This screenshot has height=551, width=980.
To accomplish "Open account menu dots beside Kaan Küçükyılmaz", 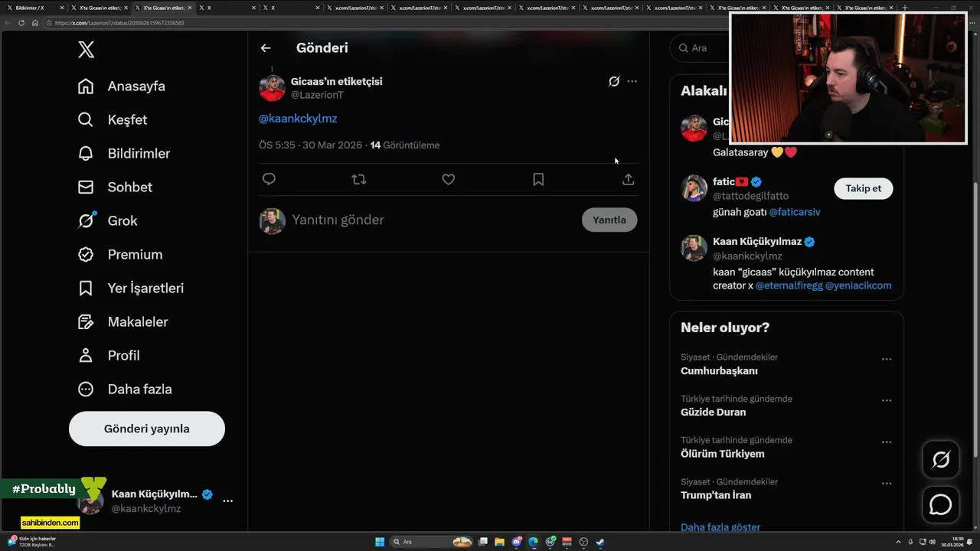I will 227,500.
